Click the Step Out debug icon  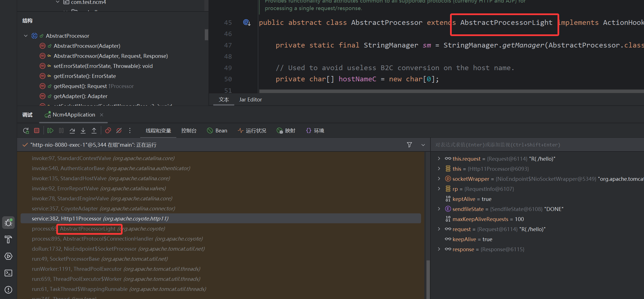point(94,130)
